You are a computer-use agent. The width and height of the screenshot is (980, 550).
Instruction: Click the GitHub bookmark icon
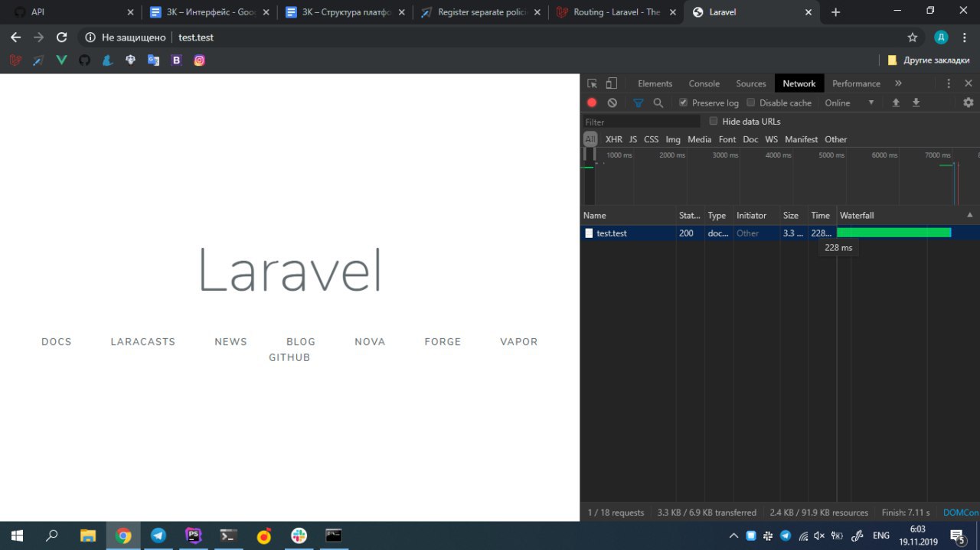pos(84,60)
